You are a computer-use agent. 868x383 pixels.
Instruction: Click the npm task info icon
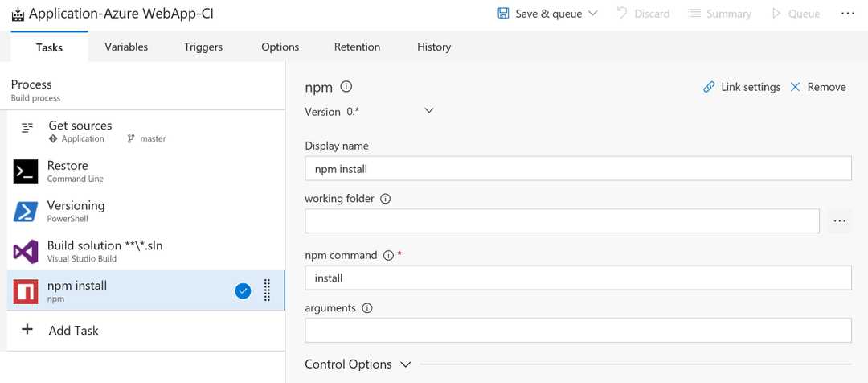click(x=346, y=87)
